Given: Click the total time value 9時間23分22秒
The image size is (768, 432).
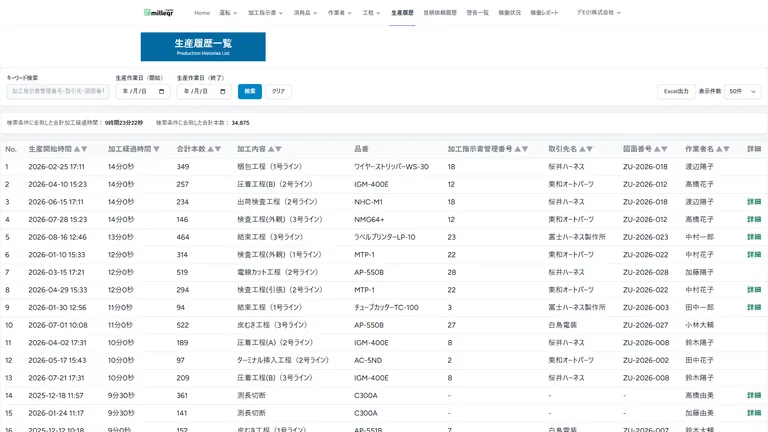Looking at the screenshot, I should click(x=124, y=123).
